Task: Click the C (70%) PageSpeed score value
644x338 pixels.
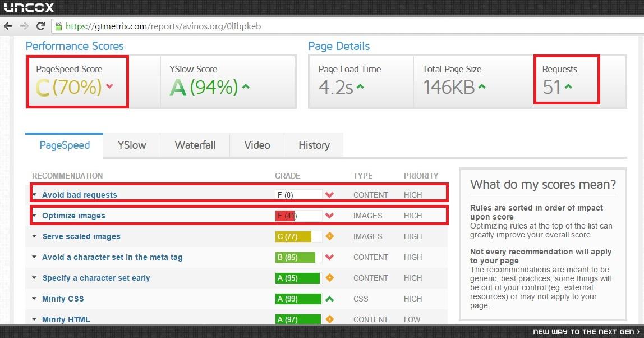Action: tap(68, 87)
